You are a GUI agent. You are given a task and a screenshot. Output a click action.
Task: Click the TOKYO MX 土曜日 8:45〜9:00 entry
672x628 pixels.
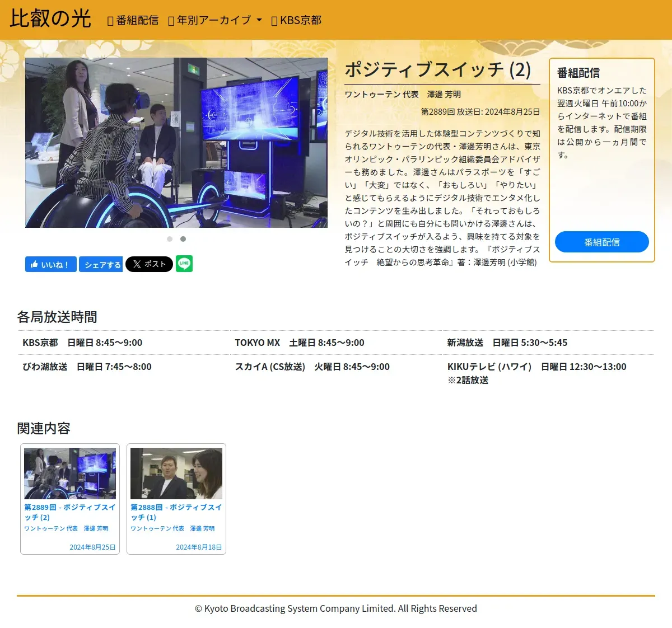(300, 343)
